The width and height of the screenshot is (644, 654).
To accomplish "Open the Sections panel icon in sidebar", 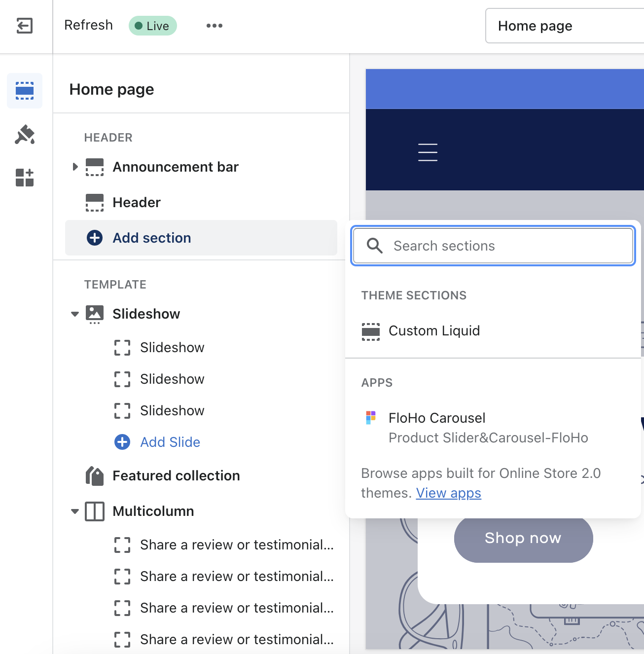I will [24, 91].
